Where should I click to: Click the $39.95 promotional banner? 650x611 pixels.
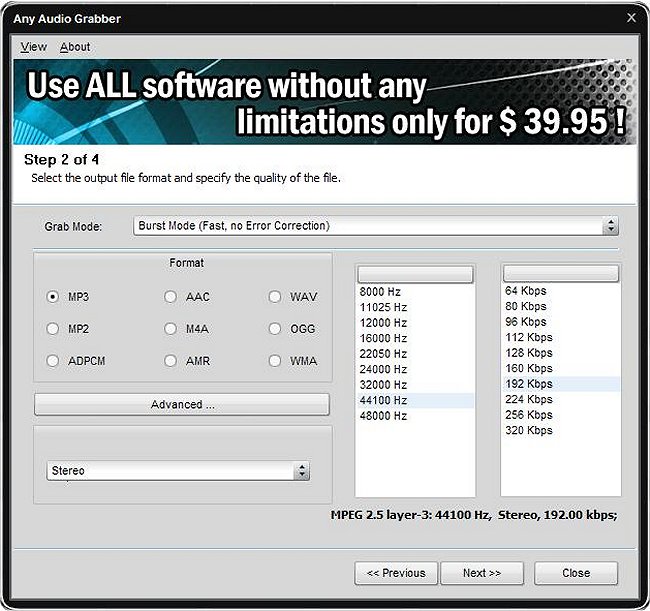(325, 102)
